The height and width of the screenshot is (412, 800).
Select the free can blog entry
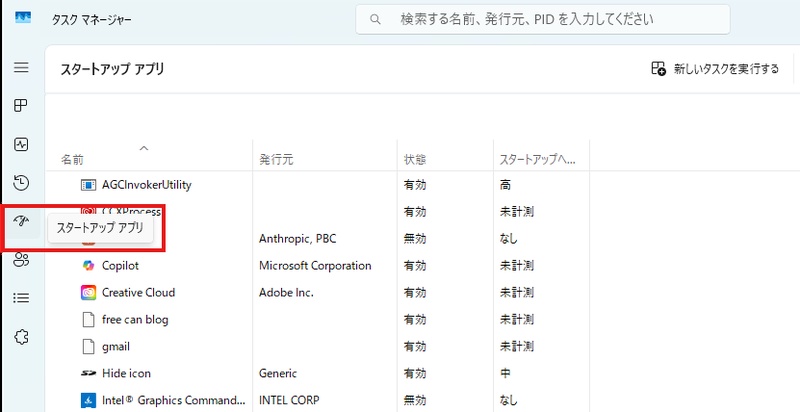tap(135, 320)
